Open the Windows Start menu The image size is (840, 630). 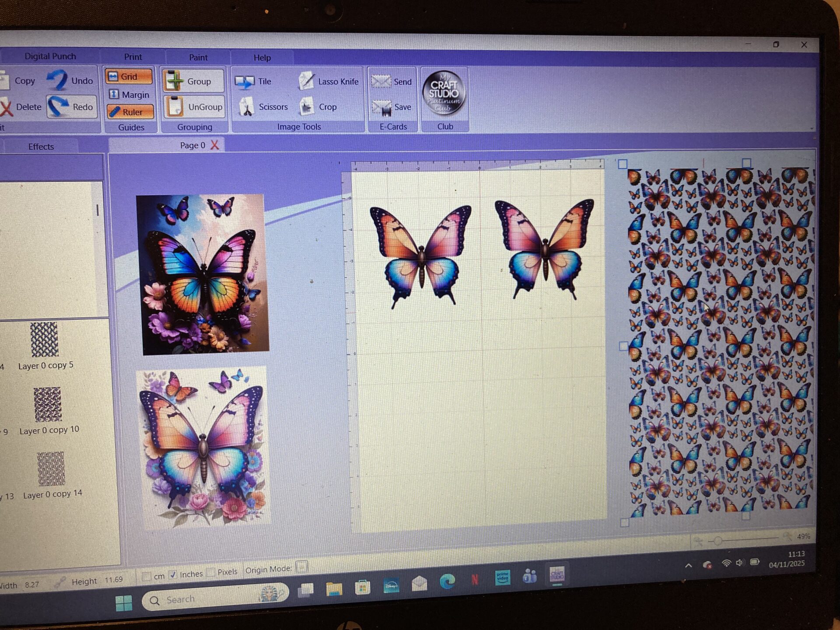point(124,602)
